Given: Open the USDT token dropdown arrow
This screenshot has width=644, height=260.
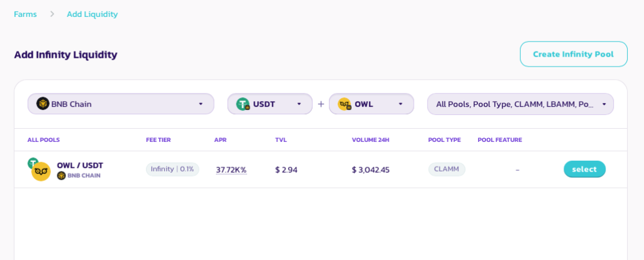Looking at the screenshot, I should point(299,104).
